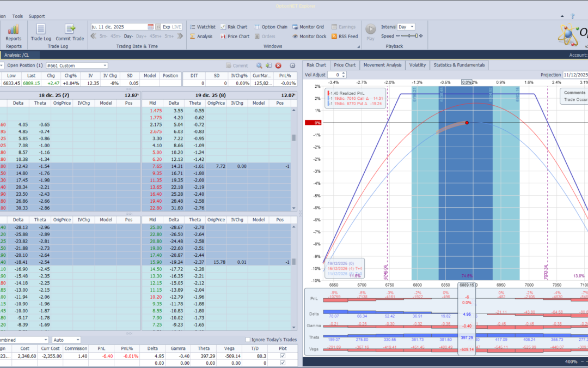Open the gear settings icon in Analysis
The width and height of the screenshot is (588, 368).
click(292, 65)
